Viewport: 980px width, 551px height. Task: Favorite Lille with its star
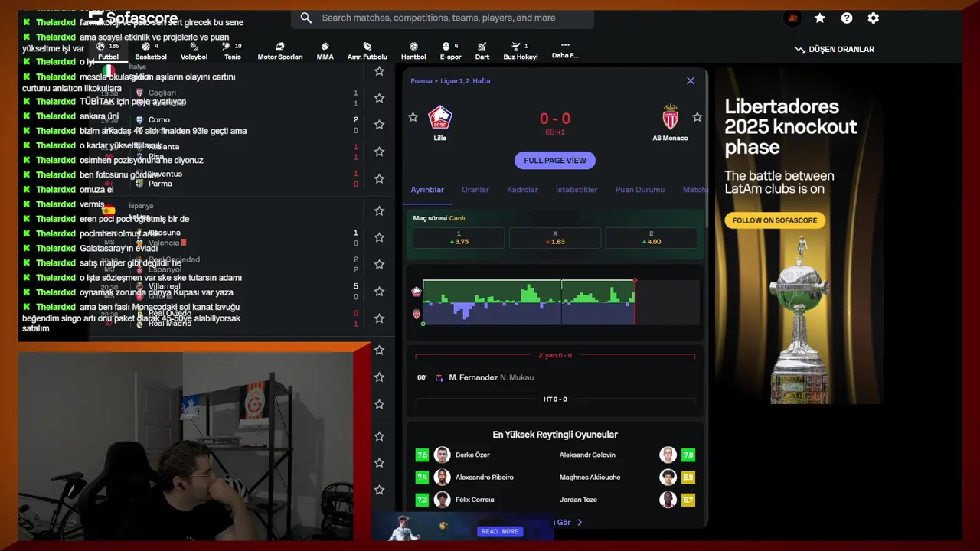coord(413,117)
